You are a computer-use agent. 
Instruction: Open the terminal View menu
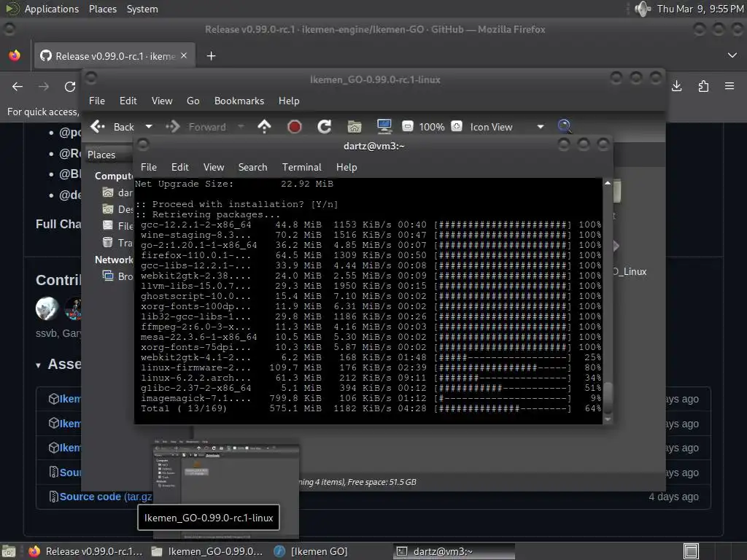tap(214, 167)
